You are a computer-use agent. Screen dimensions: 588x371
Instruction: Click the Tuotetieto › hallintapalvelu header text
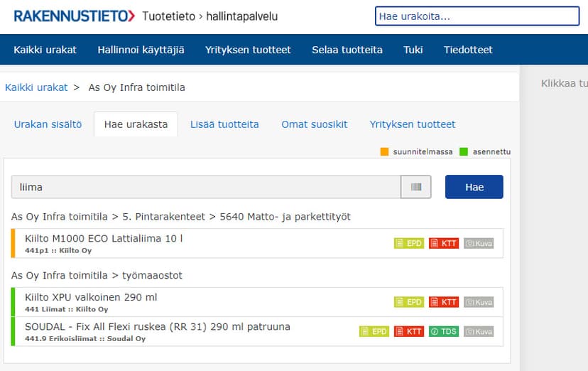pos(210,16)
